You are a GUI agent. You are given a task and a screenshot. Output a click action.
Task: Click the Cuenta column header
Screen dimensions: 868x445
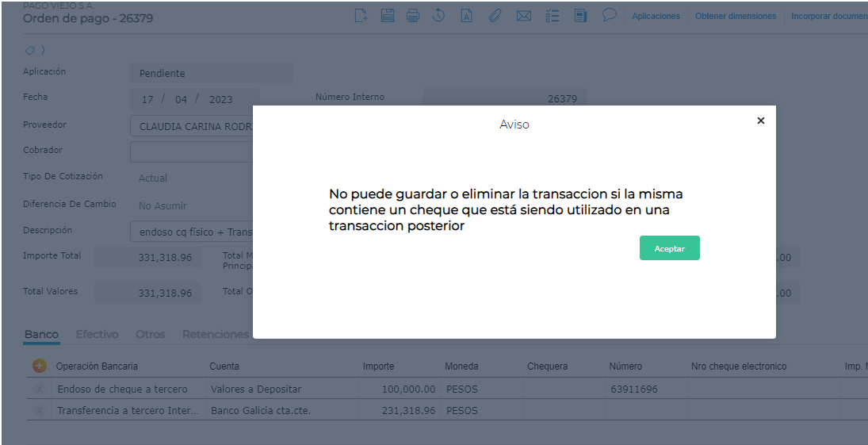click(224, 366)
